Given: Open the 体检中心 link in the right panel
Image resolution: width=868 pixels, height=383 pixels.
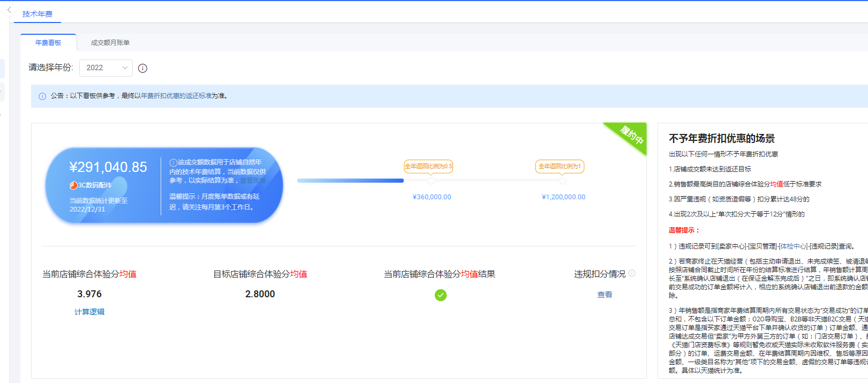Looking at the screenshot, I should point(793,246).
